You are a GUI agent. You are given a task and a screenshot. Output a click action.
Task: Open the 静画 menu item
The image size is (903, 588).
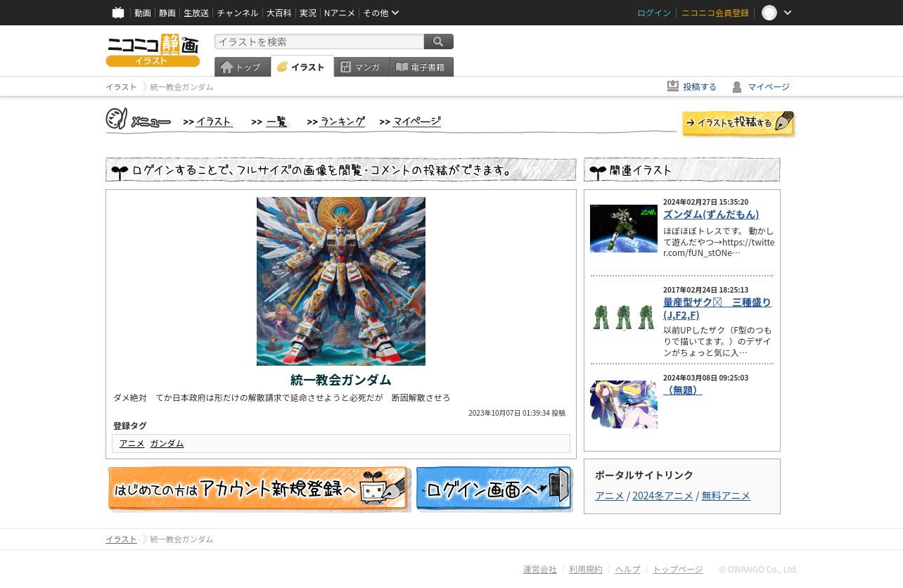click(167, 13)
